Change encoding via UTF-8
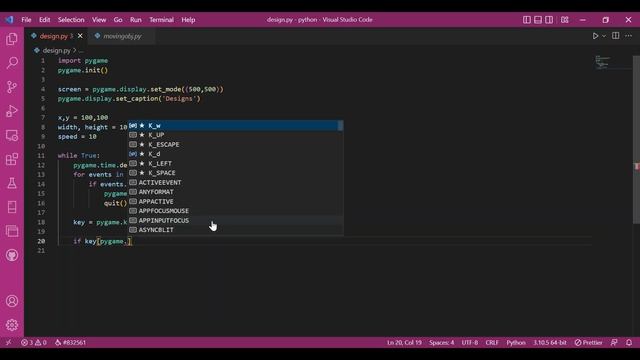 point(470,342)
